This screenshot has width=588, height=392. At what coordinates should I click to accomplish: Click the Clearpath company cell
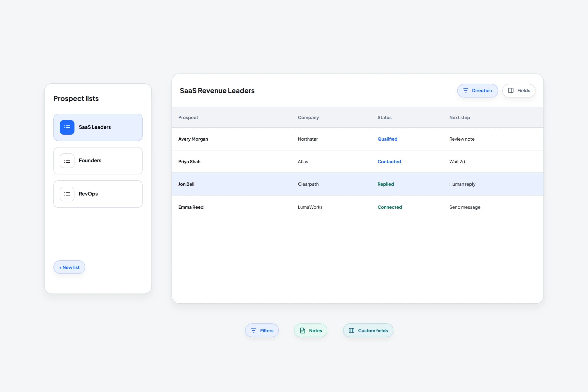click(x=308, y=184)
